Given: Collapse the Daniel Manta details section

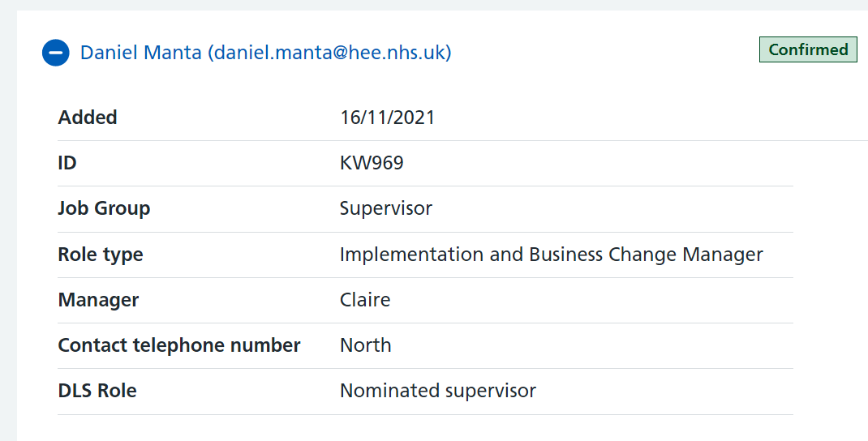Looking at the screenshot, I should point(247,53).
